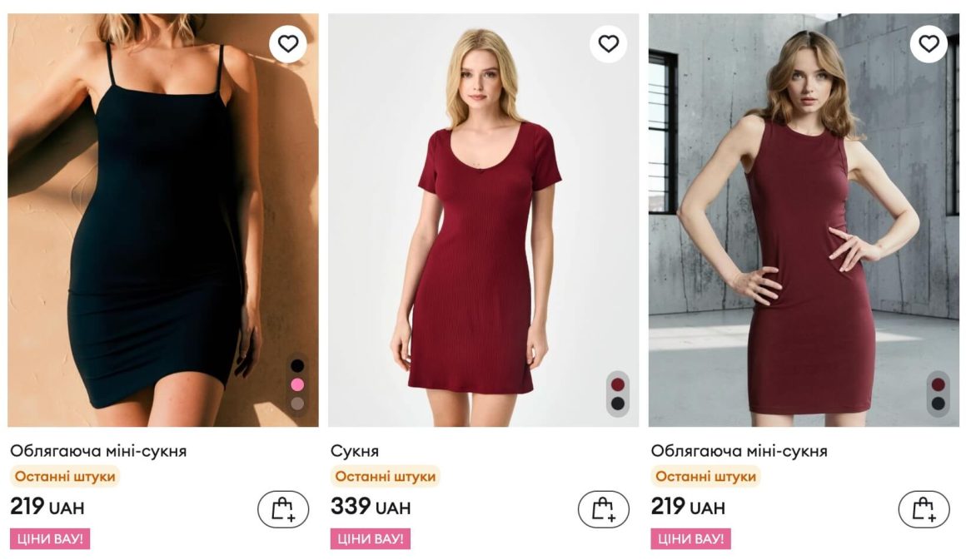Add the 339 UAH Сукня to cart
966x560 pixels.
pyautogui.click(x=604, y=509)
